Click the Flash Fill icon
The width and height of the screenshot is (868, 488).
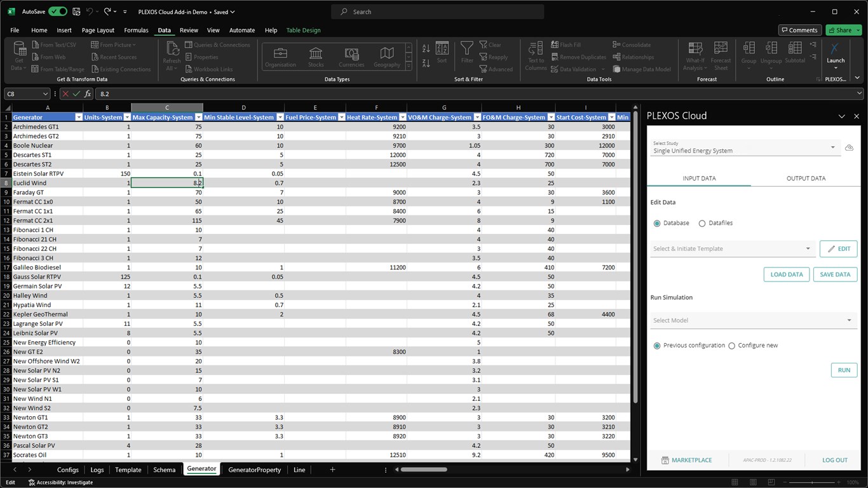pos(553,45)
